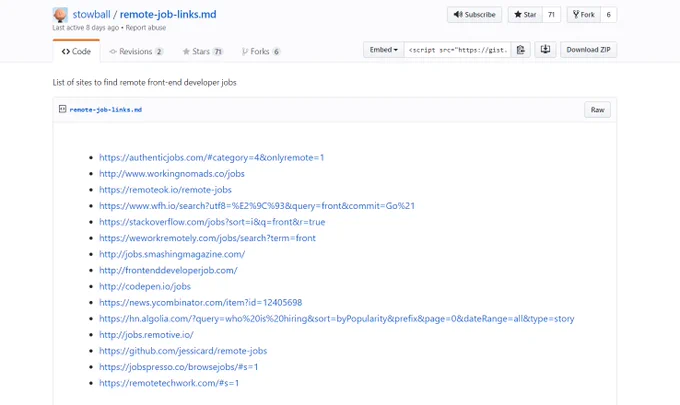
Task: Select the embed script URL field
Action: coord(458,50)
